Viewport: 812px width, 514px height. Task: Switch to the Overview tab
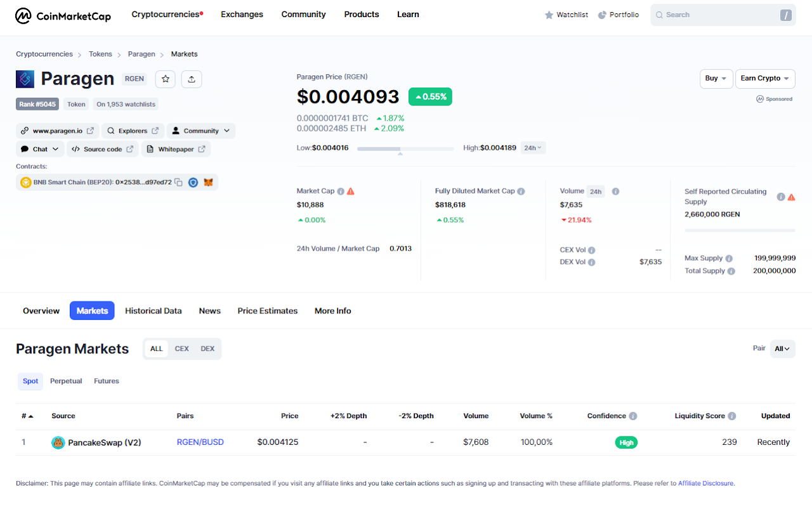(41, 311)
